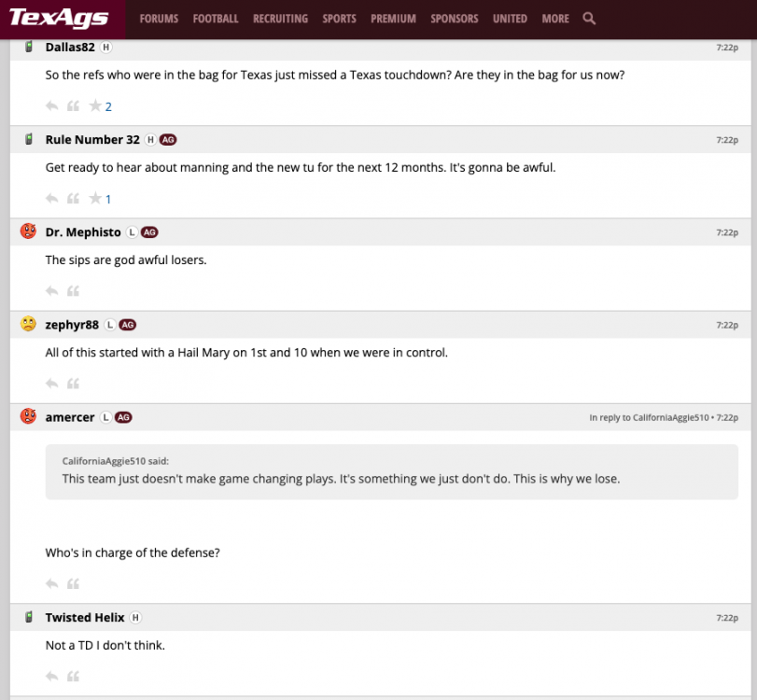The width and height of the screenshot is (757, 700).
Task: Star Dallas82's post
Action: click(x=94, y=106)
